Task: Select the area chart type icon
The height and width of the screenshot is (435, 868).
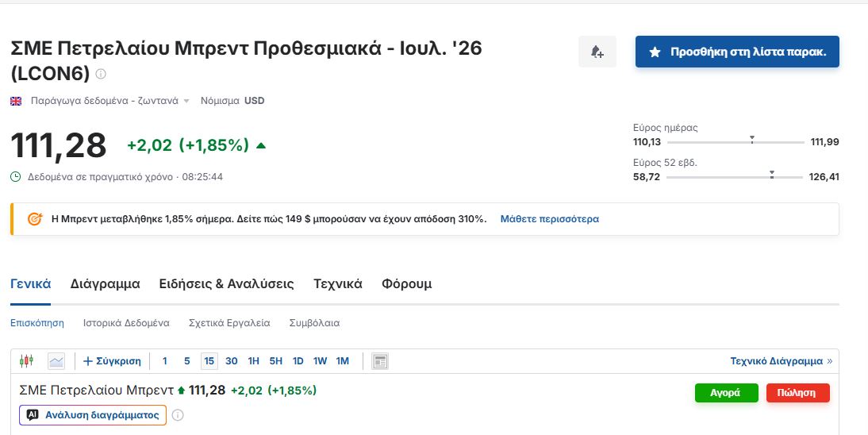Action: click(x=56, y=361)
